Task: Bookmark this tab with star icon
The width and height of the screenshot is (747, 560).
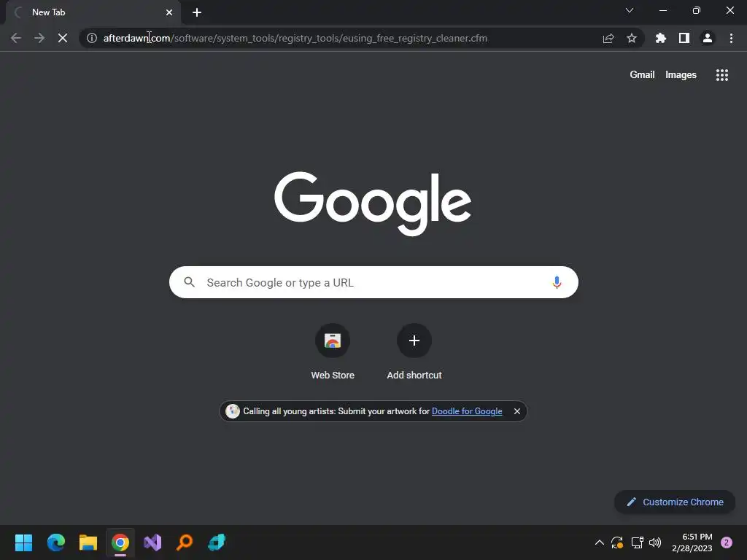Action: (632, 38)
